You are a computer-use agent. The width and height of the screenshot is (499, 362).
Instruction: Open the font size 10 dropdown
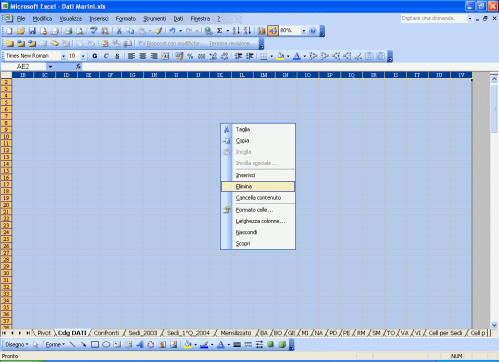pyautogui.click(x=83, y=56)
